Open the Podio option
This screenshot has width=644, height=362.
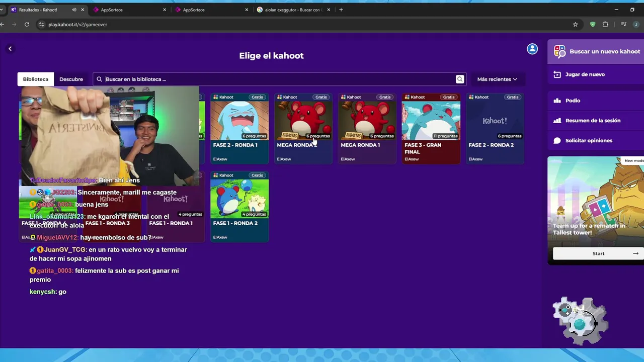596,101
